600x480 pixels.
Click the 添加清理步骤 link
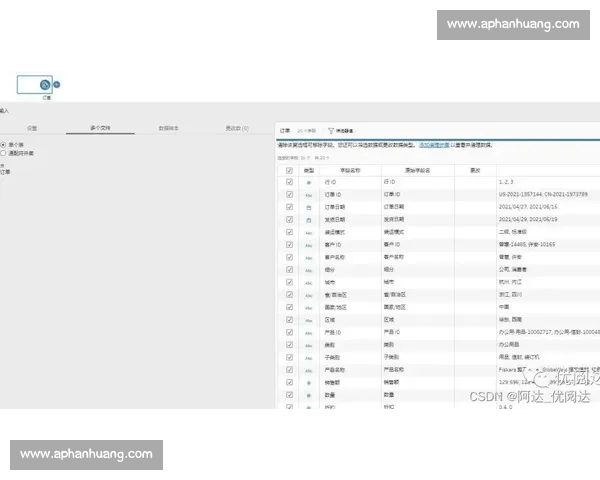[433, 145]
